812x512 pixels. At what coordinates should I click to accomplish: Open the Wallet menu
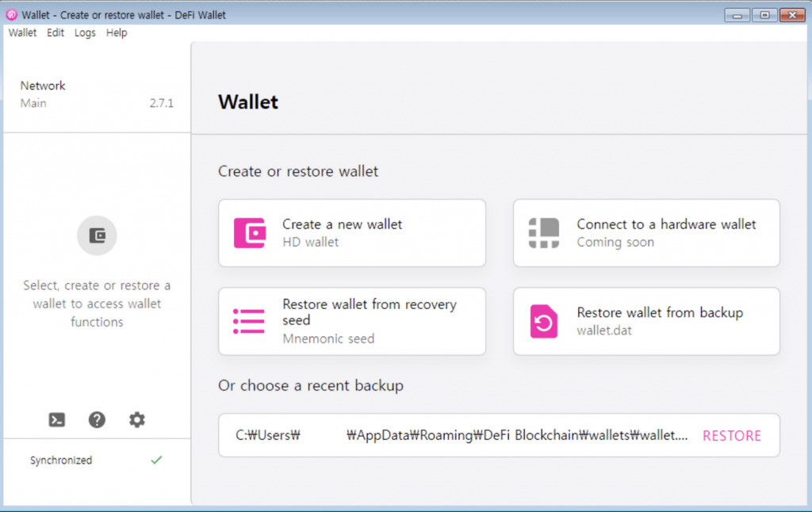coord(21,32)
